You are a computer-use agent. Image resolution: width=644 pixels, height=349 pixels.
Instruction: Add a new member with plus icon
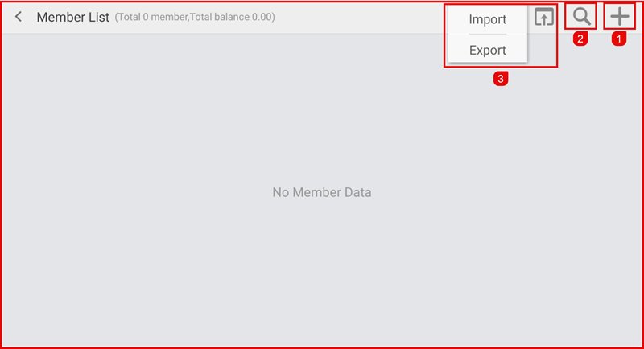pyautogui.click(x=619, y=16)
